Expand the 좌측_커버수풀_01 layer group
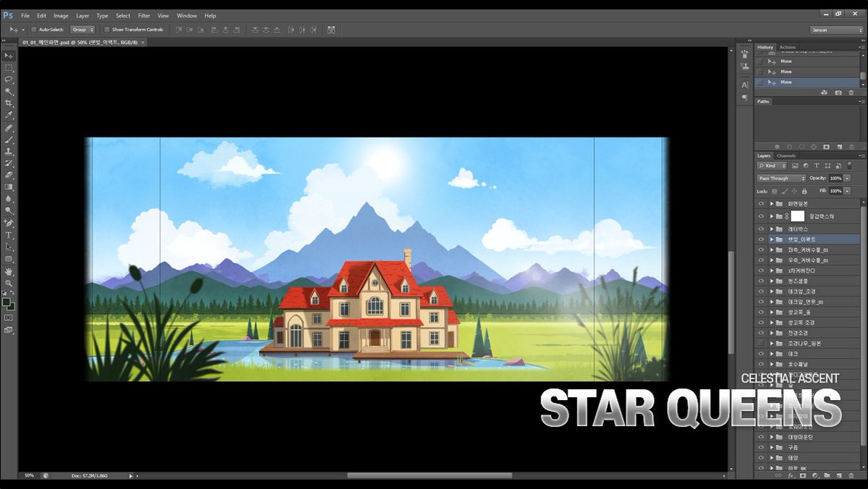The height and width of the screenshot is (489, 868). coord(772,250)
